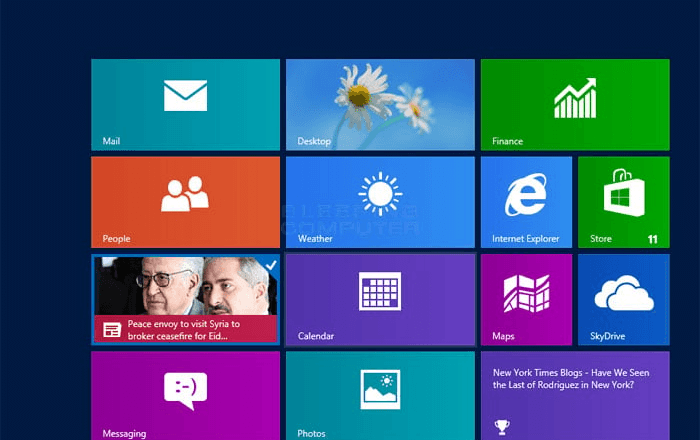Click the News tile photo of two men
The image size is (700, 440).
coord(185,286)
